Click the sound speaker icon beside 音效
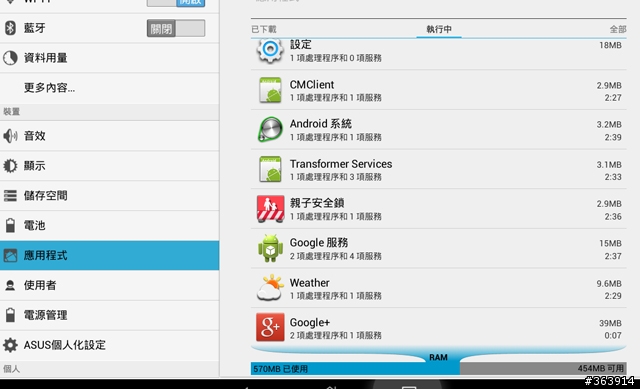 click(10, 136)
